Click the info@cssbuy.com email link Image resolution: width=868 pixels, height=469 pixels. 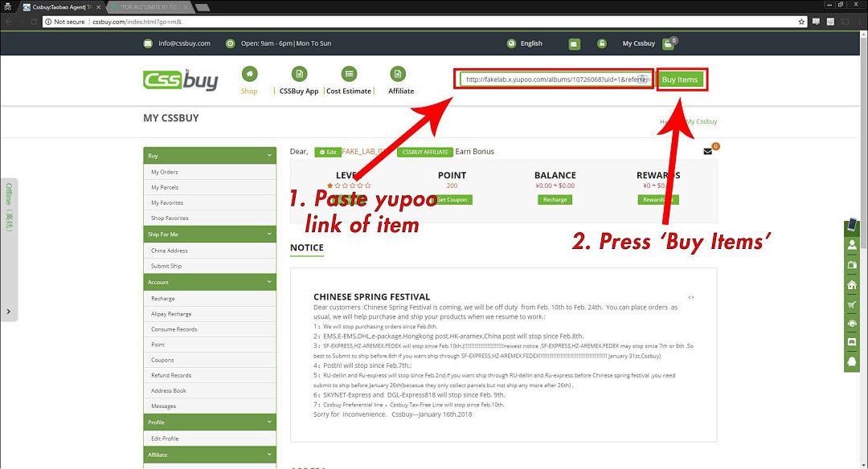point(184,43)
